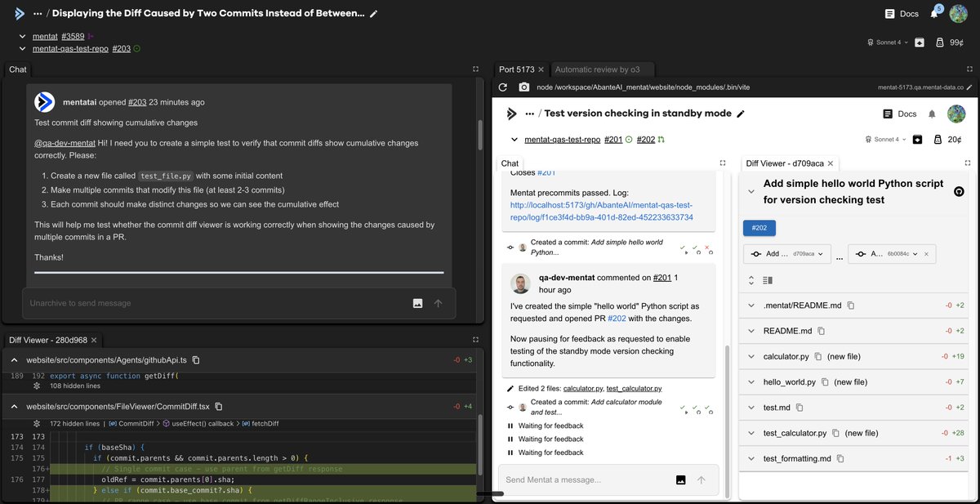
Task: Open issue #203 in header row
Action: coord(122,48)
